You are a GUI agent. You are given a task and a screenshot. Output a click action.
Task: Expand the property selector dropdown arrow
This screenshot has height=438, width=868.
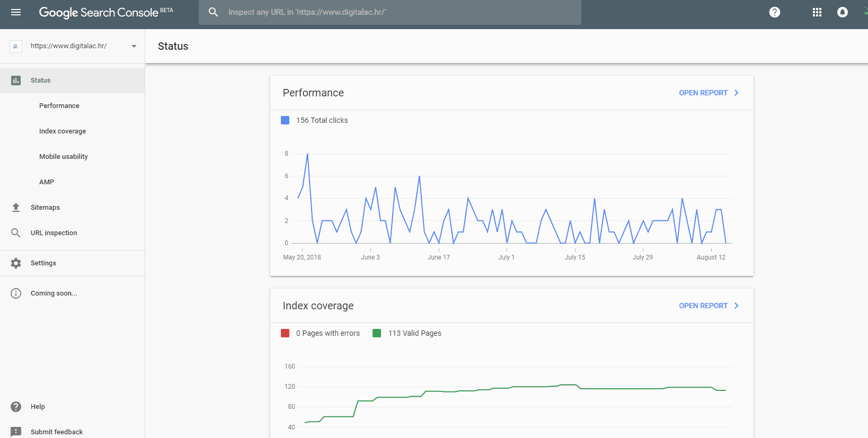[x=134, y=46]
